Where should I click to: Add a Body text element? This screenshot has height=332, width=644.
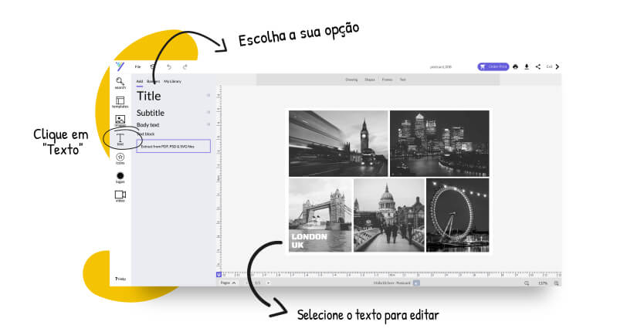(147, 125)
